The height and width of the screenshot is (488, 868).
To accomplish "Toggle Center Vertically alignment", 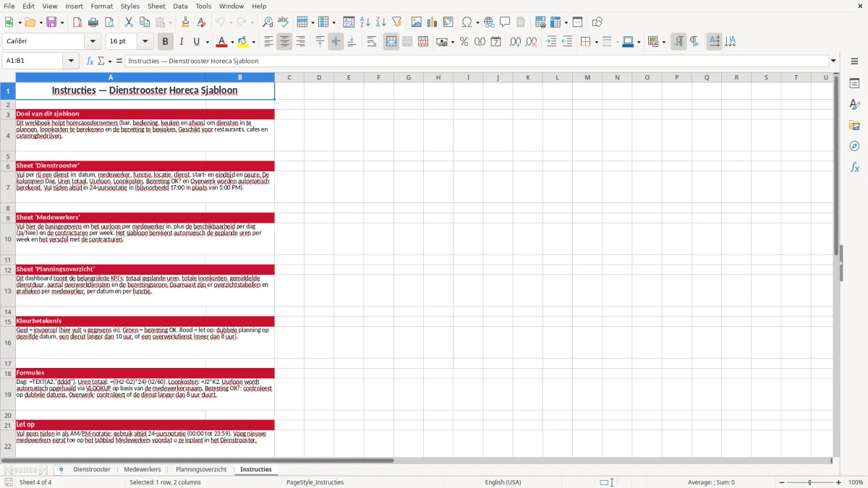I will pos(336,42).
